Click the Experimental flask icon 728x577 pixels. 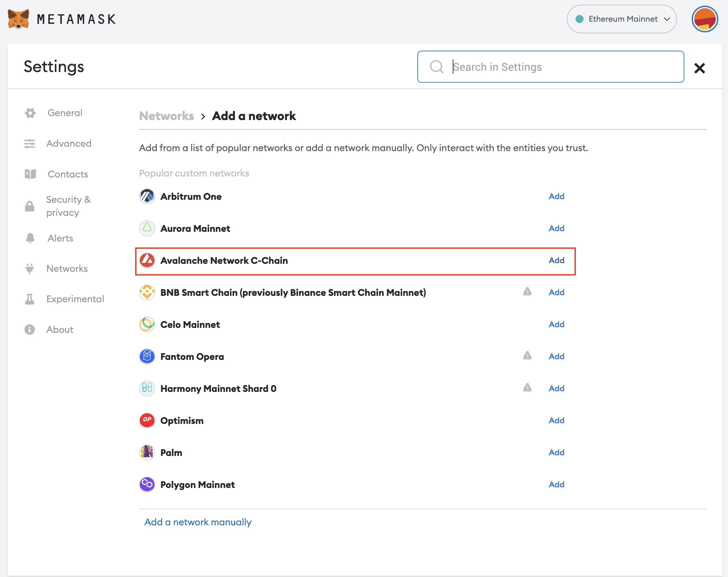coord(30,299)
